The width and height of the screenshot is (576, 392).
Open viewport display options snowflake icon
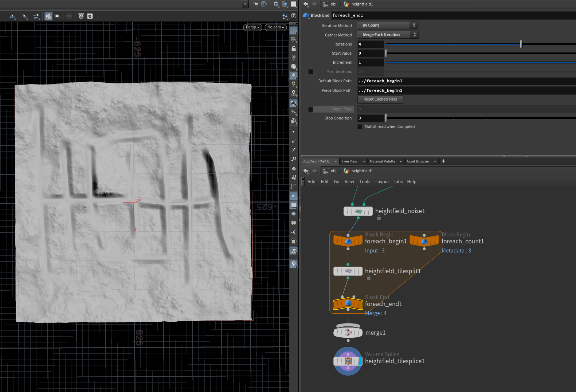coord(90,16)
